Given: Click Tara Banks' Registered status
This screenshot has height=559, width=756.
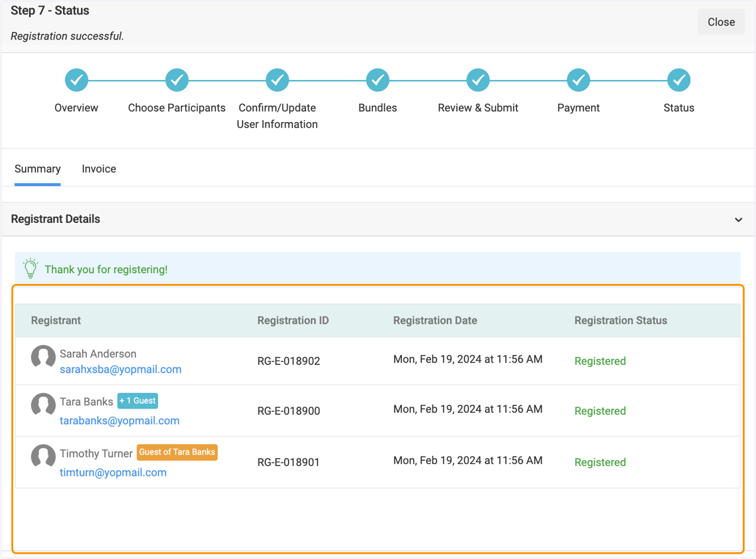Looking at the screenshot, I should click(600, 410).
